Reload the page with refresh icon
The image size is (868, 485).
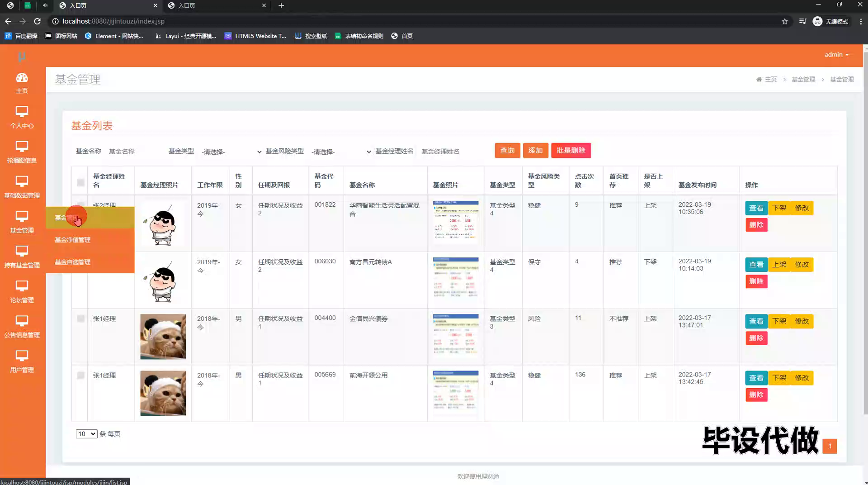click(x=38, y=21)
